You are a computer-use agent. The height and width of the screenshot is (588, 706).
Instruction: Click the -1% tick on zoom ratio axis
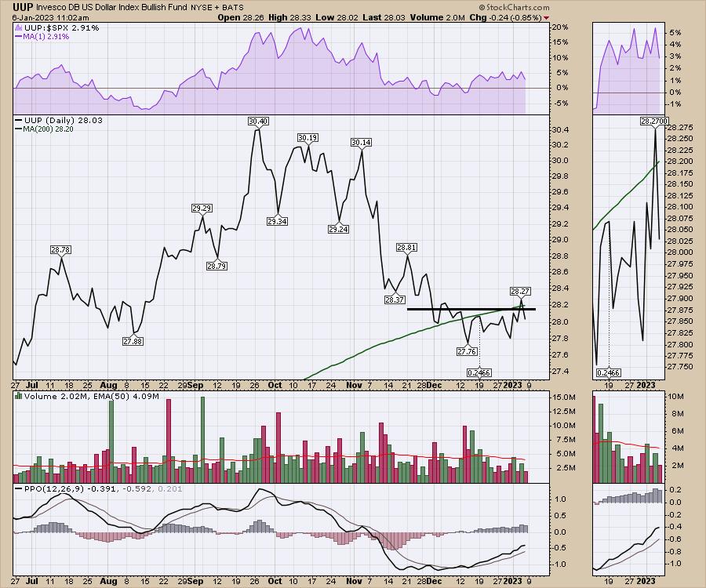click(x=675, y=104)
